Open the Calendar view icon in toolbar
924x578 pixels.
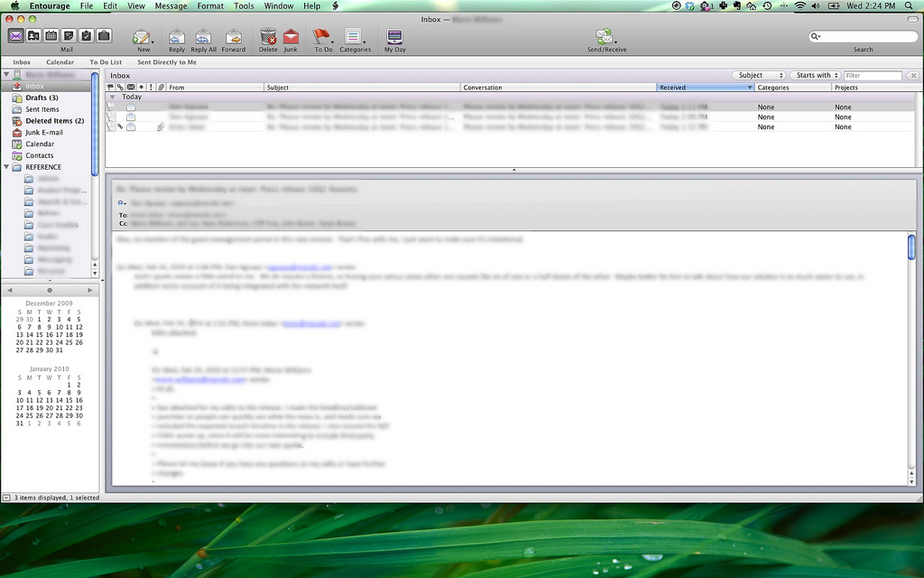[x=51, y=36]
